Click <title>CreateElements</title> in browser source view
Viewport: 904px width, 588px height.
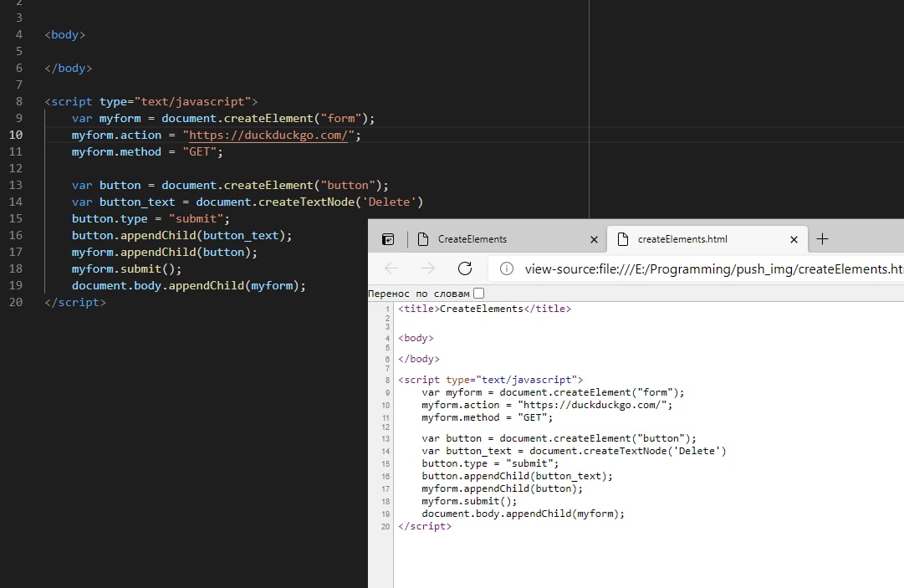pos(484,309)
